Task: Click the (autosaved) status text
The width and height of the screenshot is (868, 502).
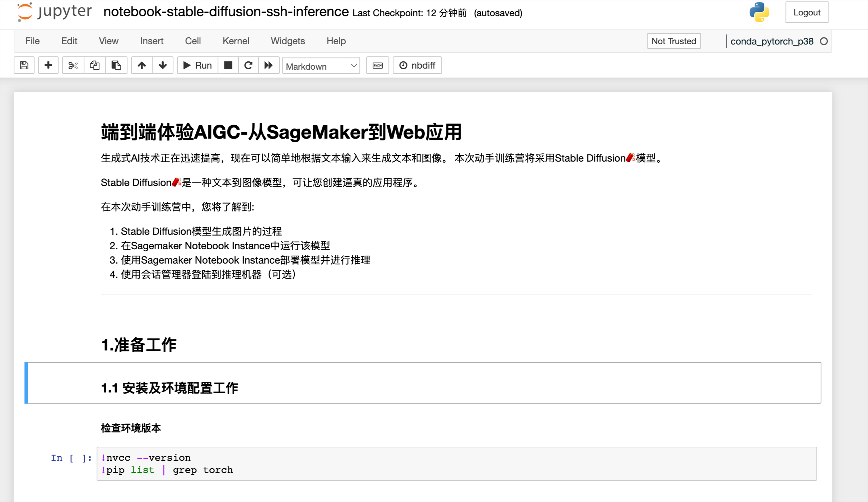Action: (x=498, y=13)
